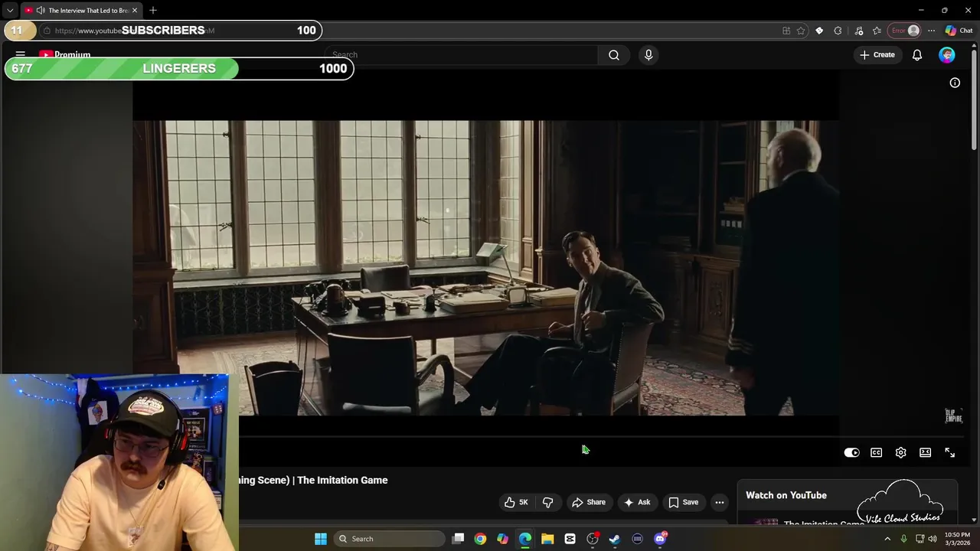The width and height of the screenshot is (980, 551).
Task: Open the media control music icon
Action: (859, 31)
